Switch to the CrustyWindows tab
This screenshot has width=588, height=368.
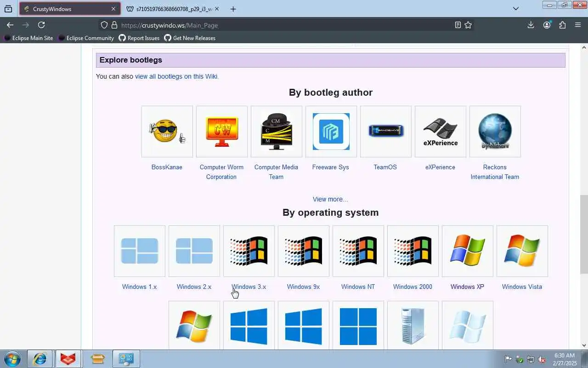(x=70, y=9)
